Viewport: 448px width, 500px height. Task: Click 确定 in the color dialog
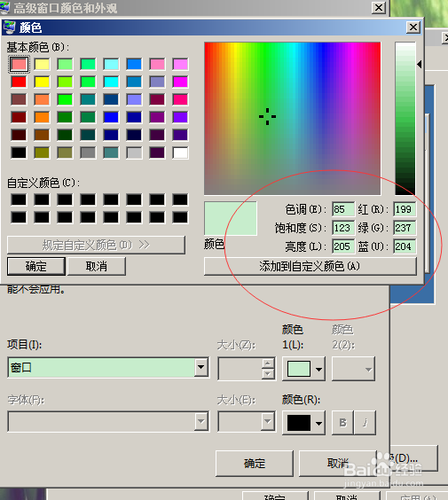pyautogui.click(x=36, y=266)
